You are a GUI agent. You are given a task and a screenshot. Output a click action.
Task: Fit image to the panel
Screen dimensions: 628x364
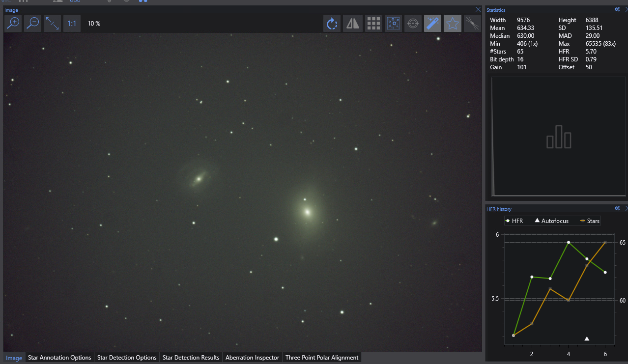(53, 23)
